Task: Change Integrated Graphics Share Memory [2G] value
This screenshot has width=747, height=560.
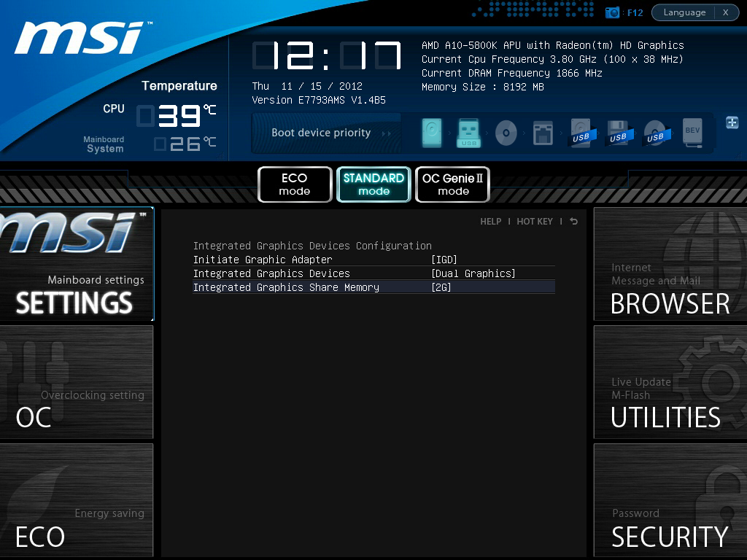Action: coord(441,287)
